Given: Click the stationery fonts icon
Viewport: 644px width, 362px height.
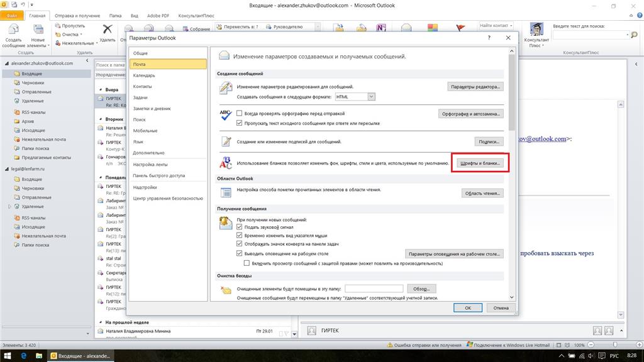Looking at the screenshot, I should click(x=226, y=163).
